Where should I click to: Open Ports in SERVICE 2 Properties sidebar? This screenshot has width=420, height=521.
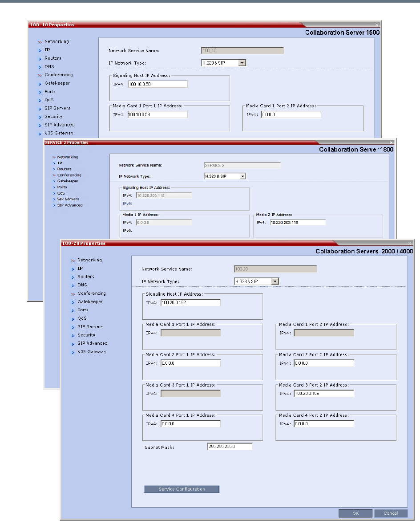62,187
